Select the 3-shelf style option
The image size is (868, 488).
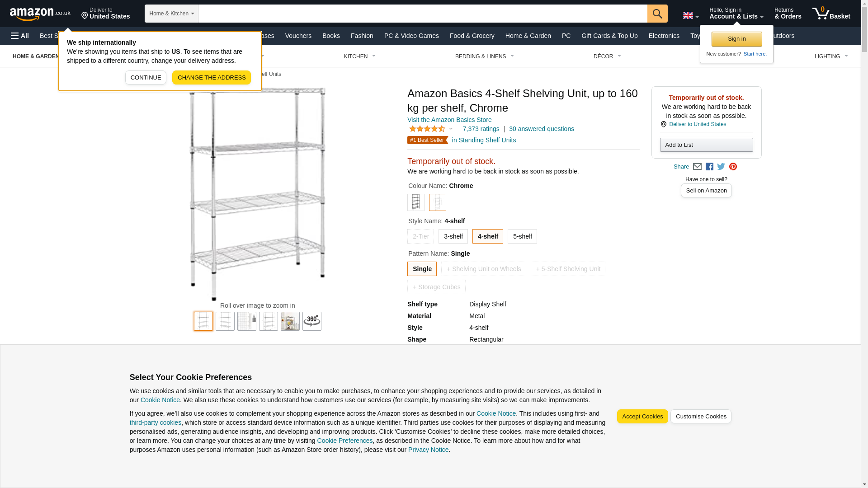453,236
